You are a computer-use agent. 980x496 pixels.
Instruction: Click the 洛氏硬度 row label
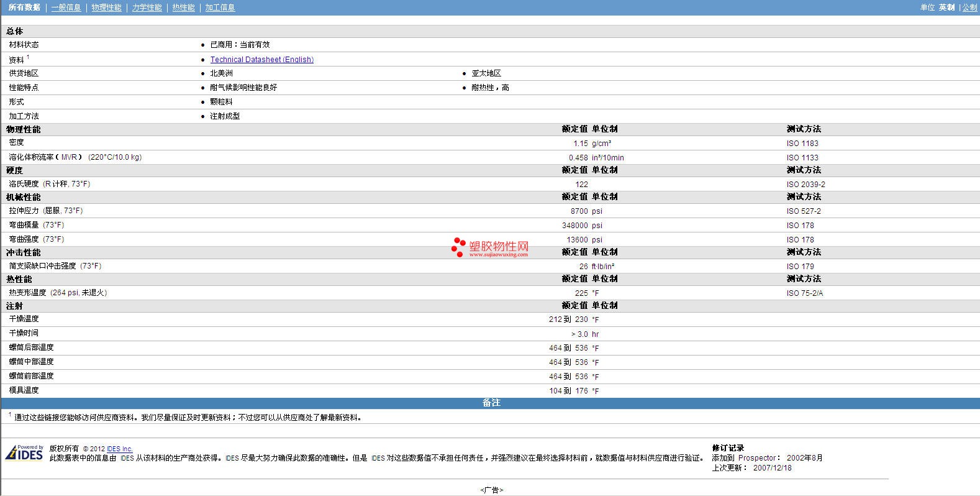point(49,184)
